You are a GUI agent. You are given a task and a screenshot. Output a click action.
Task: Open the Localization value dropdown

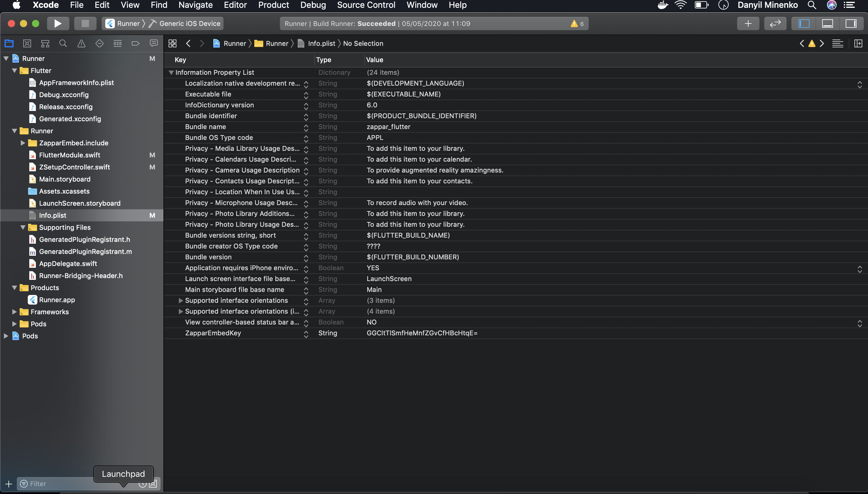click(860, 84)
